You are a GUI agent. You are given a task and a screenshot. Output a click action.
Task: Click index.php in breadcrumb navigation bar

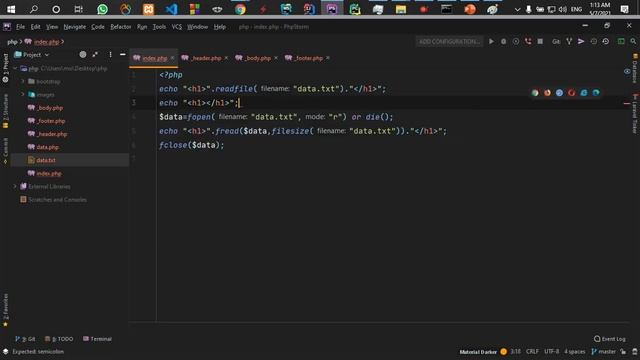tap(47, 42)
